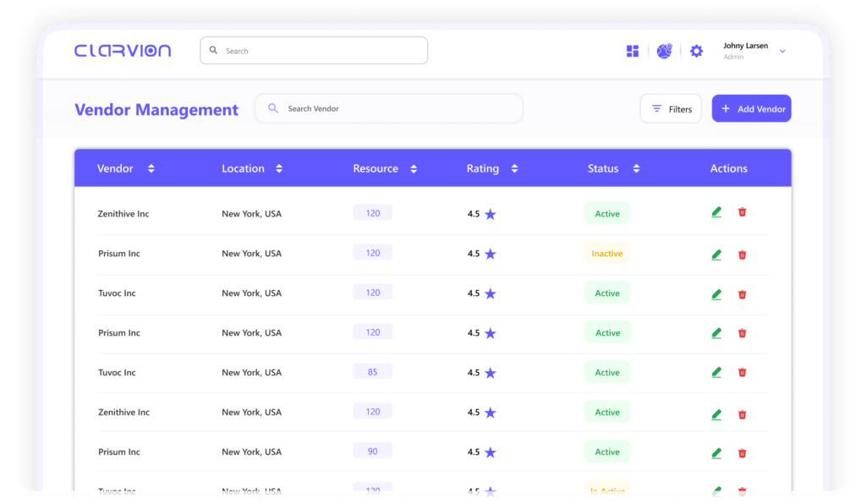Image resolution: width=866 pixels, height=504 pixels.
Task: Click the Active status badge for first Zenithive row
Action: 607,214
